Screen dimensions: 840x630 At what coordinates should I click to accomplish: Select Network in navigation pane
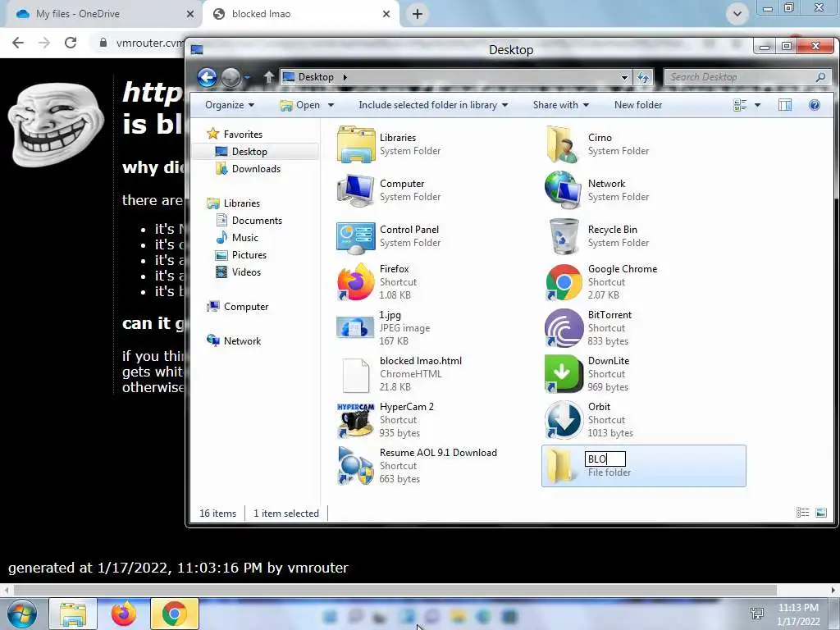[x=234, y=340]
